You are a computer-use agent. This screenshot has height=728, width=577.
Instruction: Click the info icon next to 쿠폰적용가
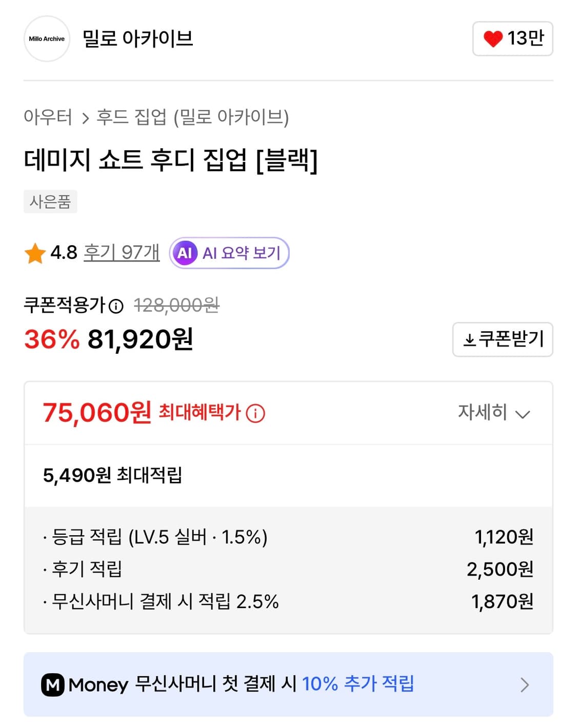click(116, 306)
